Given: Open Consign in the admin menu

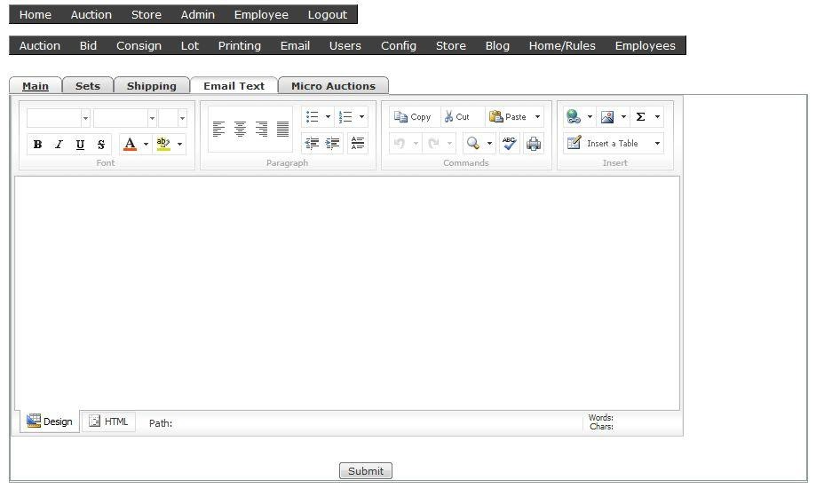Looking at the screenshot, I should (x=139, y=45).
